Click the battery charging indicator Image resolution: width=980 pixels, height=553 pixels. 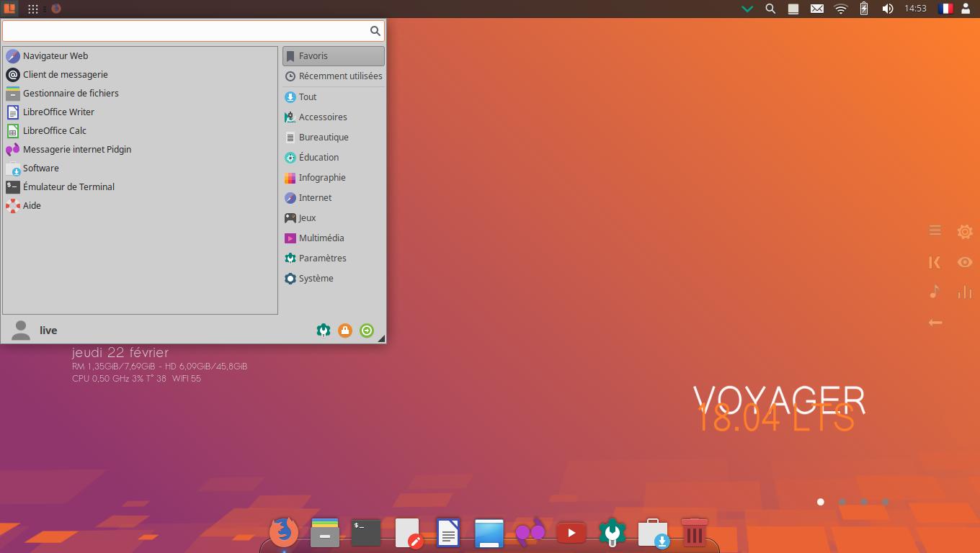point(864,9)
